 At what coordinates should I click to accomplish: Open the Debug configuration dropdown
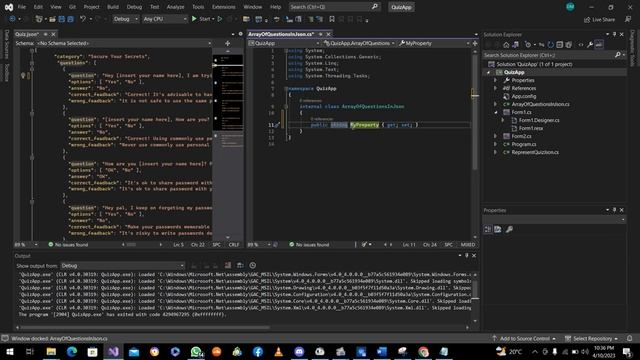click(x=125, y=19)
